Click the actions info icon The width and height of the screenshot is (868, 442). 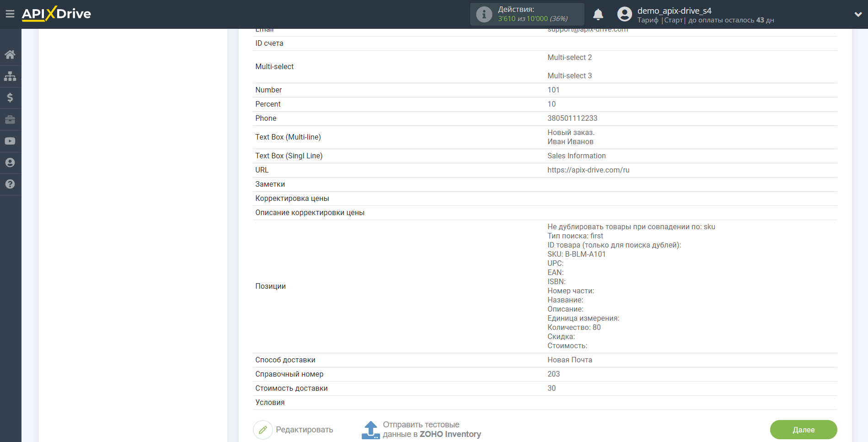(484, 14)
